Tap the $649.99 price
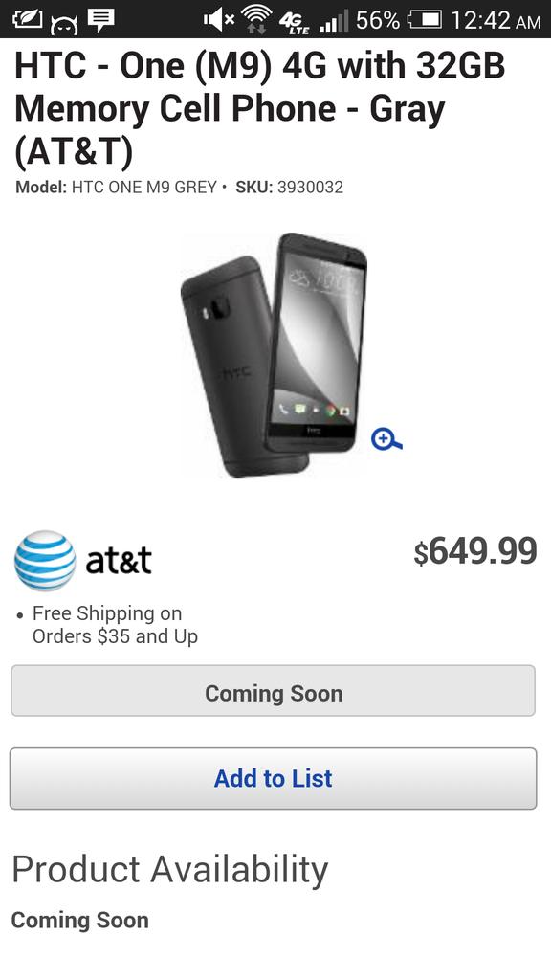 pyautogui.click(x=474, y=551)
